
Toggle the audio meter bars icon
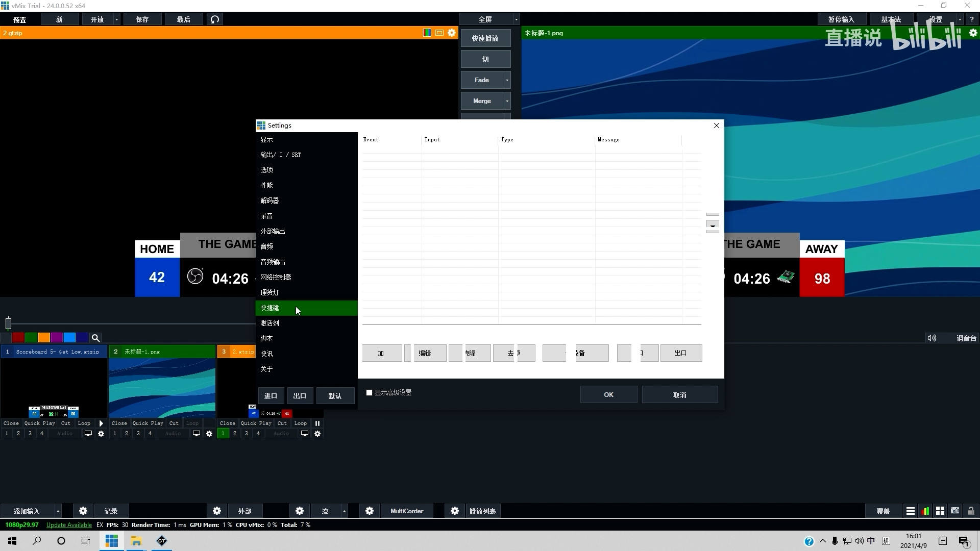(x=925, y=511)
